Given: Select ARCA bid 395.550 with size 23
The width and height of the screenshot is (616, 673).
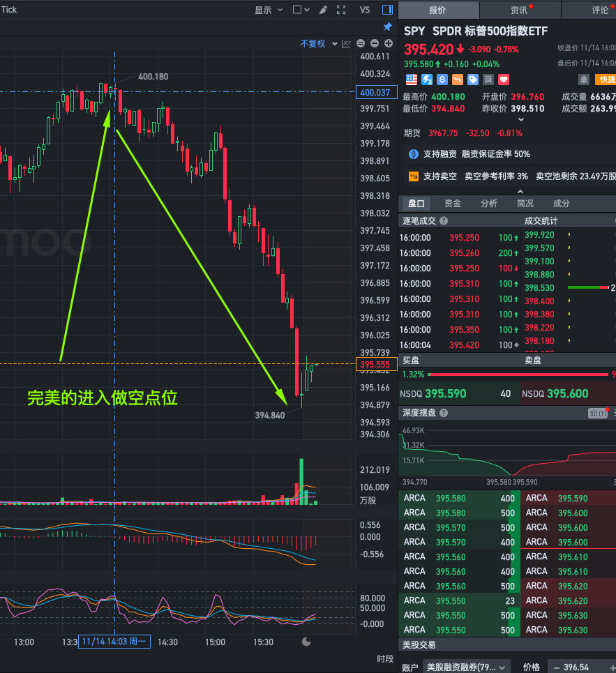Looking at the screenshot, I should point(459,600).
